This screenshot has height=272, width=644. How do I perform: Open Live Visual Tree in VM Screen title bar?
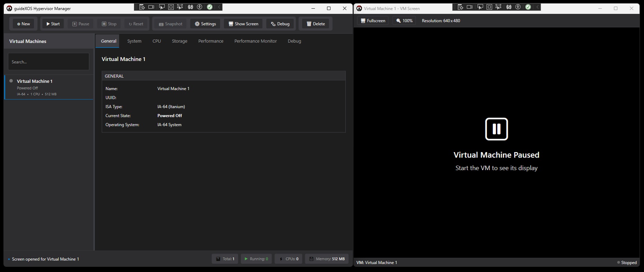coord(460,7)
